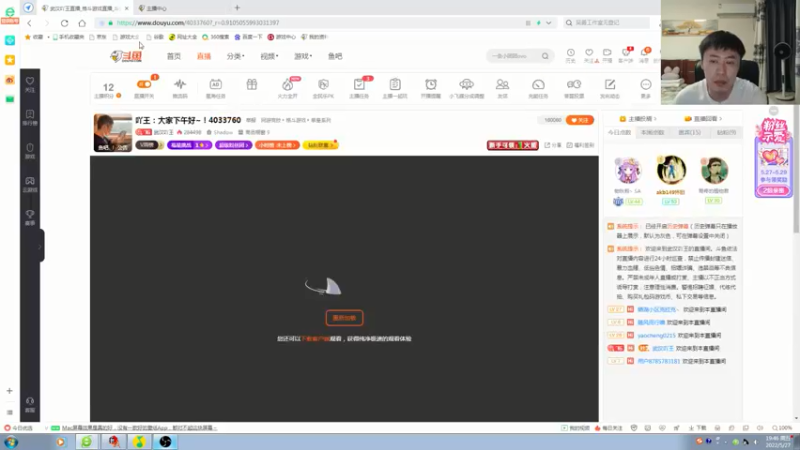Viewport: 800px width, 450px height.
Task: Click the reload button in the video player
Action: coord(344,318)
